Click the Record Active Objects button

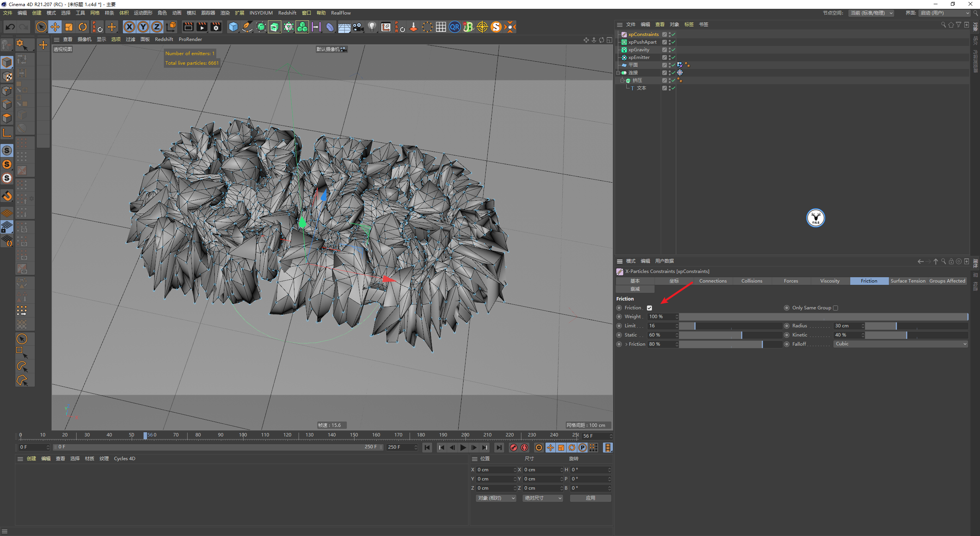coord(514,448)
